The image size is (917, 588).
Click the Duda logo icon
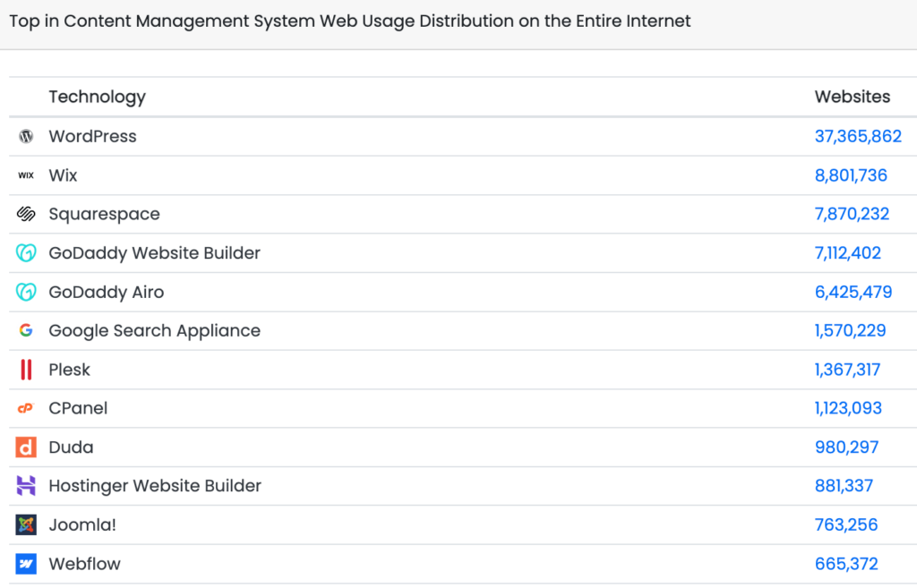pyautogui.click(x=26, y=447)
